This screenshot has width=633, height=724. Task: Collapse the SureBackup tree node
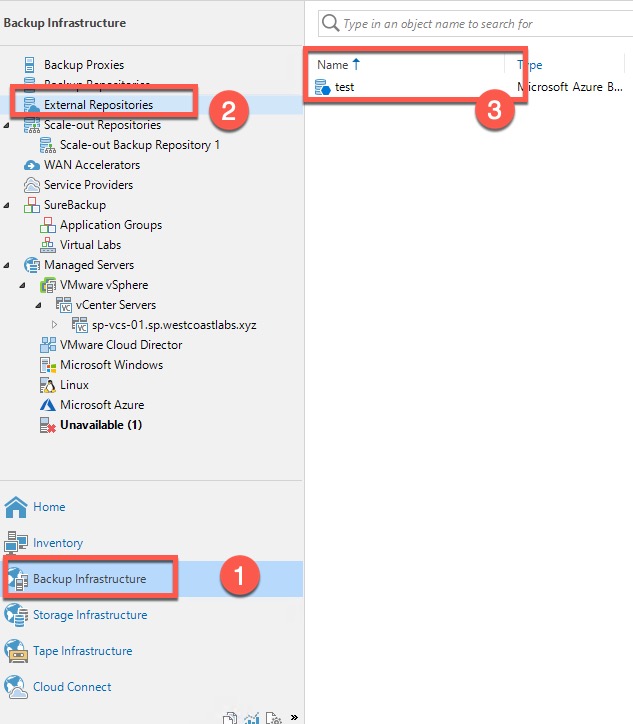click(x=8, y=205)
